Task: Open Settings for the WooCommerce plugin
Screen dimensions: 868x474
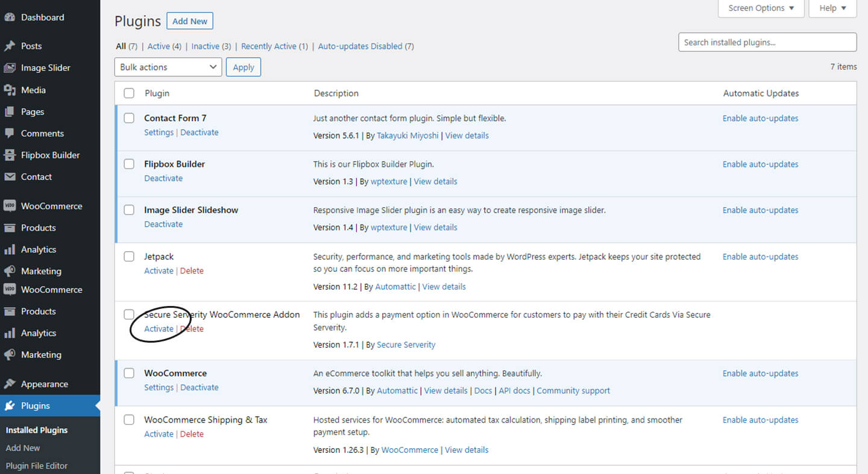Action: pos(159,387)
